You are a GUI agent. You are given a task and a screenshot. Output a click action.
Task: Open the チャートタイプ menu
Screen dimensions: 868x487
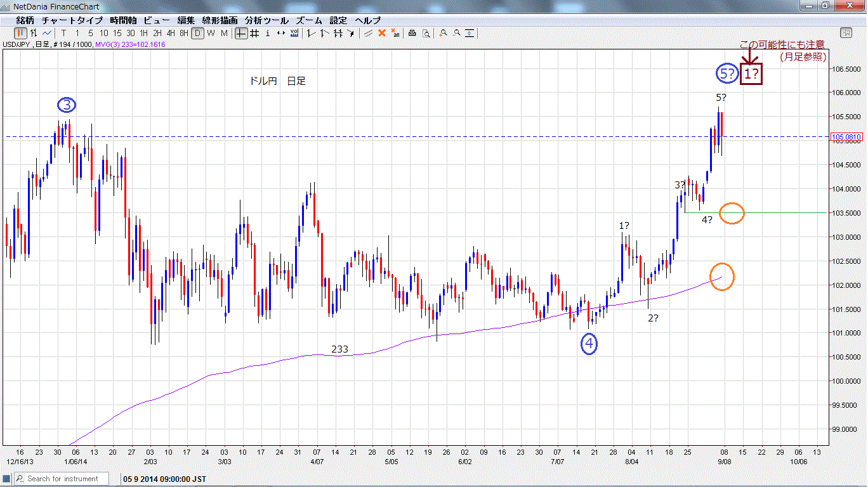[x=72, y=20]
